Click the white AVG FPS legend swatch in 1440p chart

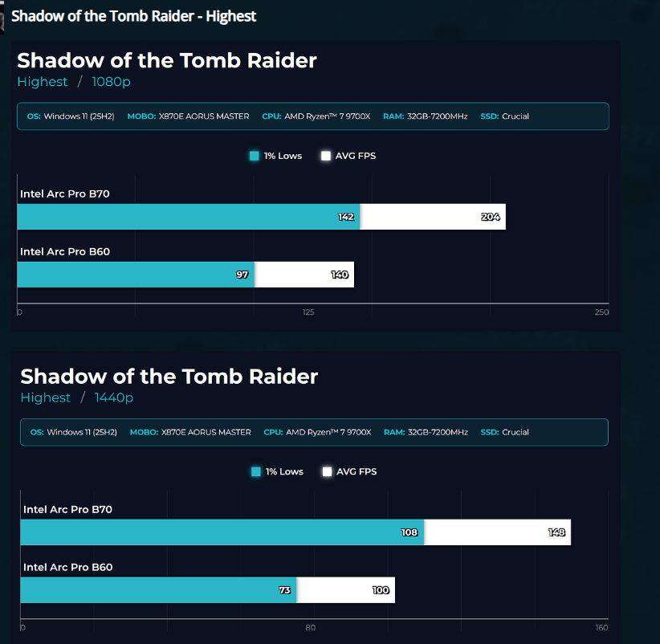tap(327, 472)
